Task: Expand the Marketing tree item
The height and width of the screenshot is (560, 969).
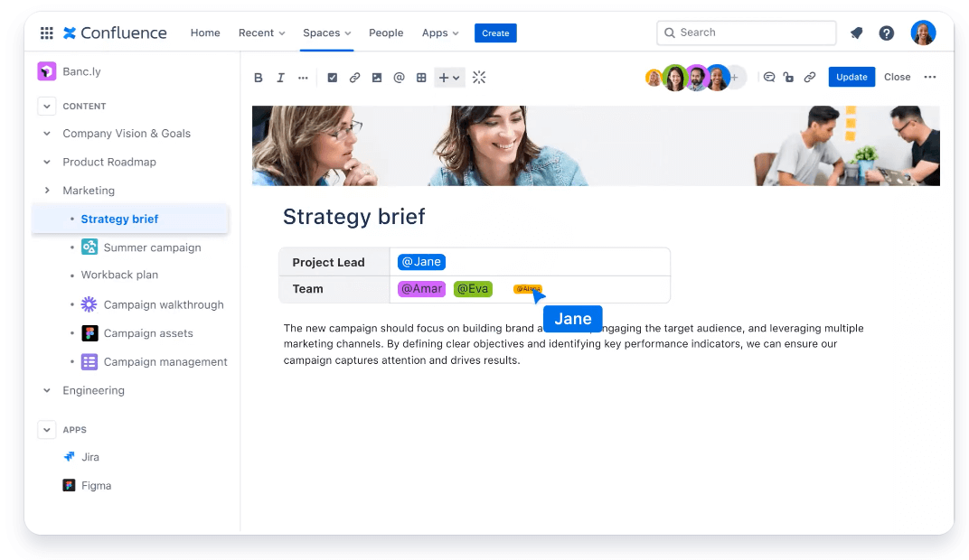Action: [x=46, y=191]
